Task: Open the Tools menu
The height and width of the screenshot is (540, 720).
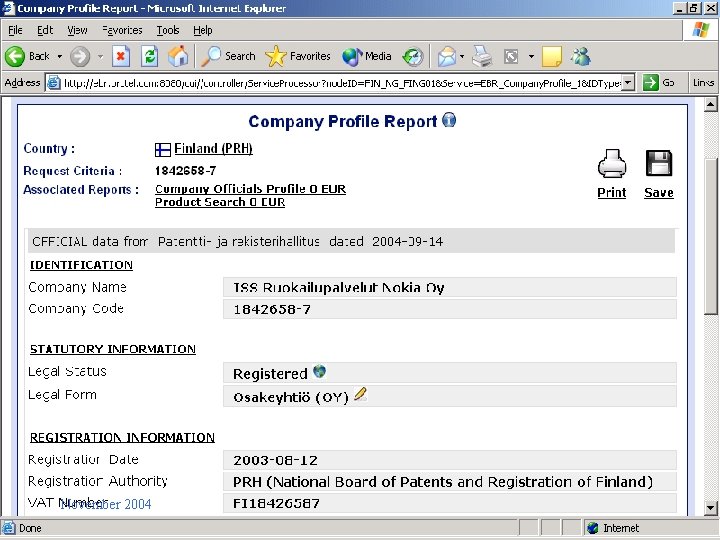Action: 168,30
